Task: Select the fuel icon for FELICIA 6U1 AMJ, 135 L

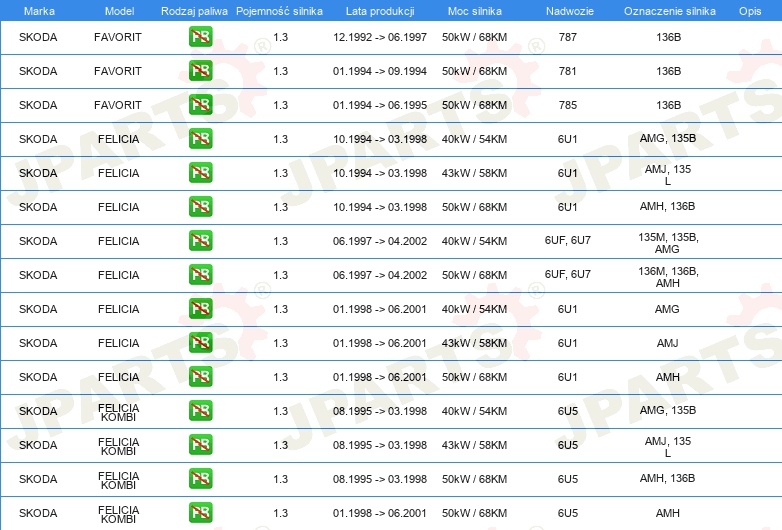Action: point(200,173)
